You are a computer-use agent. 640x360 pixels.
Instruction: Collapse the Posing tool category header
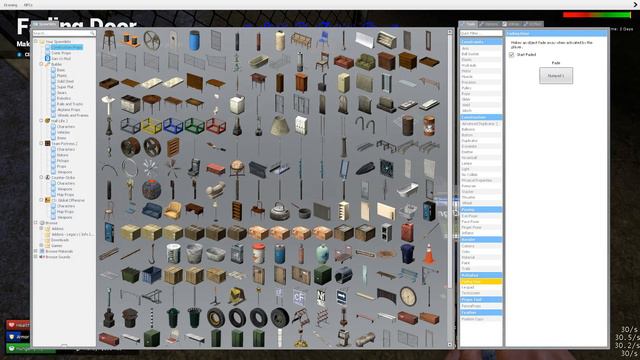click(481, 209)
